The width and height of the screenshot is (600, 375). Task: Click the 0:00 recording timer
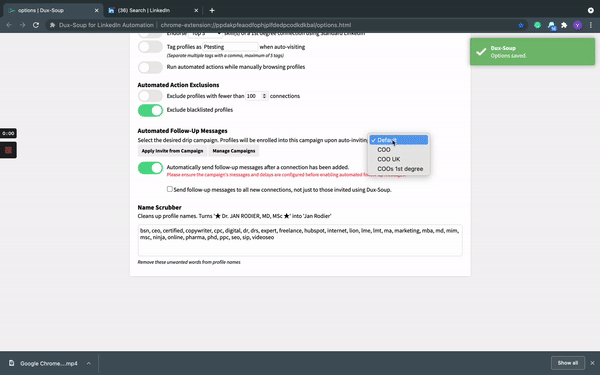pyautogui.click(x=8, y=133)
